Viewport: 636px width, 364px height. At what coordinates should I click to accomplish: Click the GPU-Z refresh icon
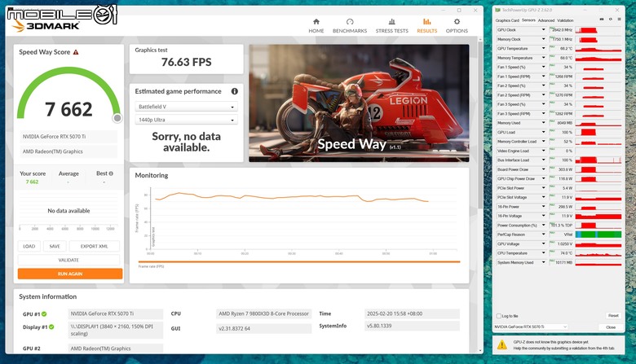click(611, 20)
